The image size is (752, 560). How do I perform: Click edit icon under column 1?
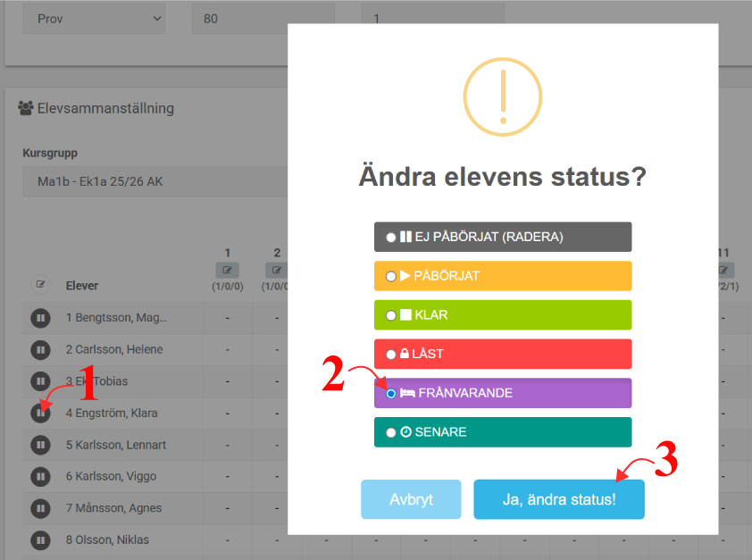coord(228,270)
